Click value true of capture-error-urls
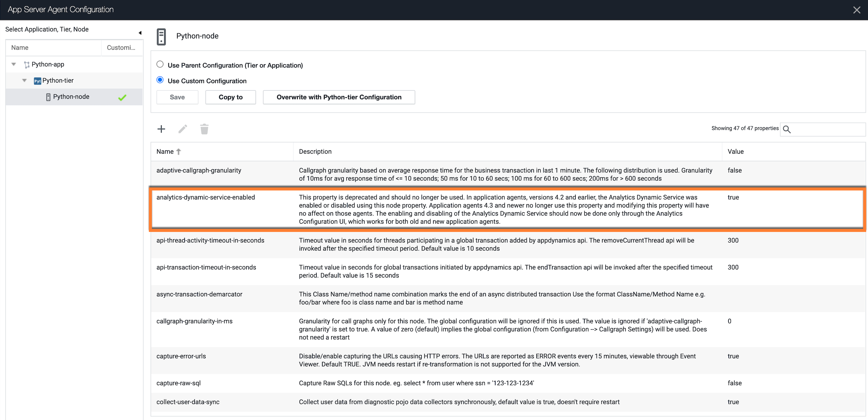 tap(733, 356)
